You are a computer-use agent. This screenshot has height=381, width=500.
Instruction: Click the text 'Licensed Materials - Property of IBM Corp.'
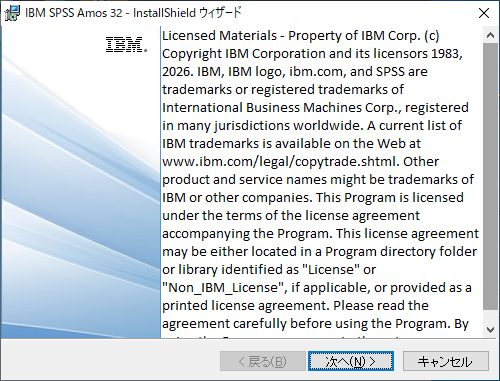tap(291, 36)
